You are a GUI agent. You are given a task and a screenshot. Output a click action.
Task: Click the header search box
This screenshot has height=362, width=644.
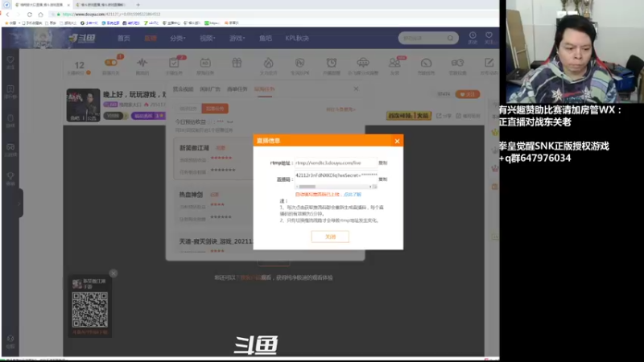coord(428,38)
